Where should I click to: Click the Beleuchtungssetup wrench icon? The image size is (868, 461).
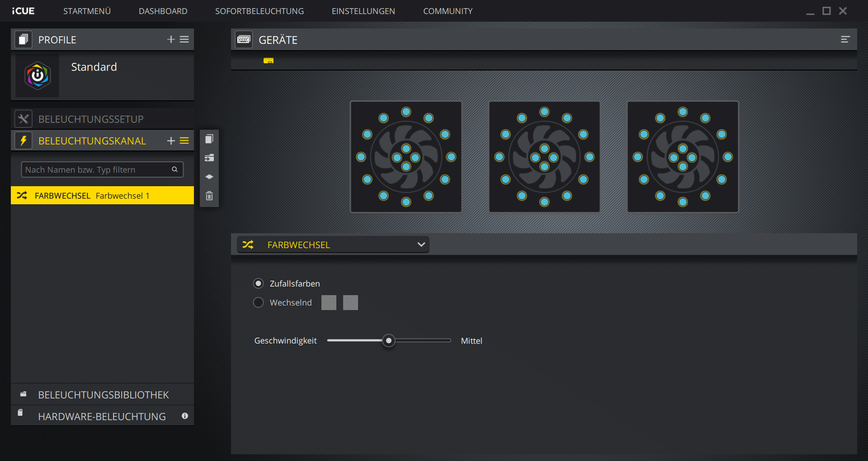click(24, 119)
